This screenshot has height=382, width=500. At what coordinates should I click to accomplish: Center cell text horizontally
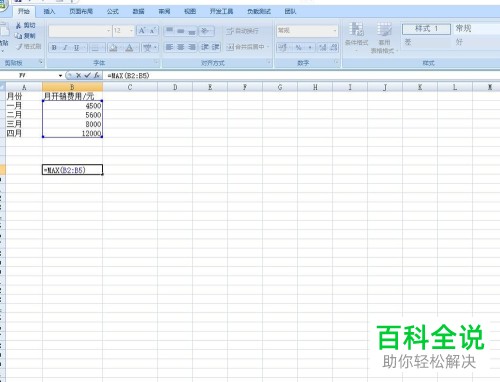pos(181,47)
